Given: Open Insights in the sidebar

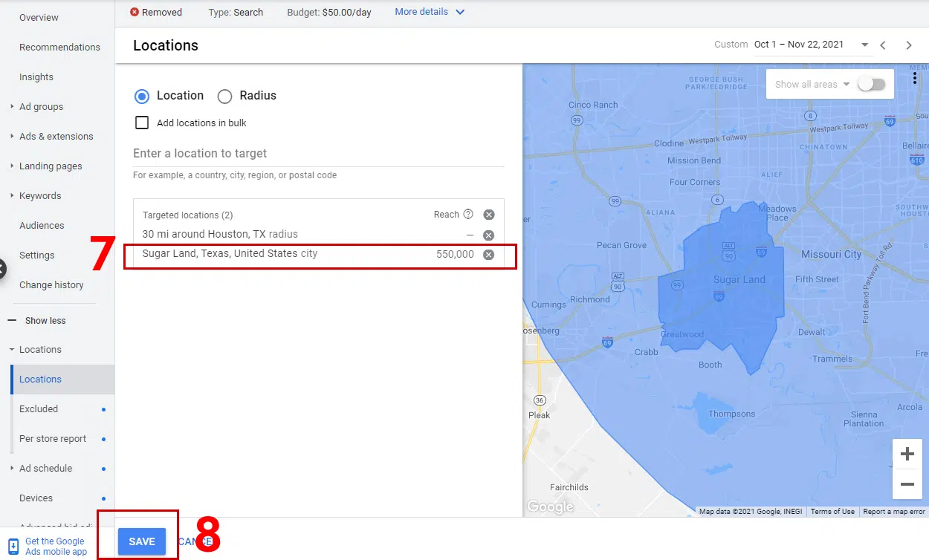Looking at the screenshot, I should coord(36,76).
